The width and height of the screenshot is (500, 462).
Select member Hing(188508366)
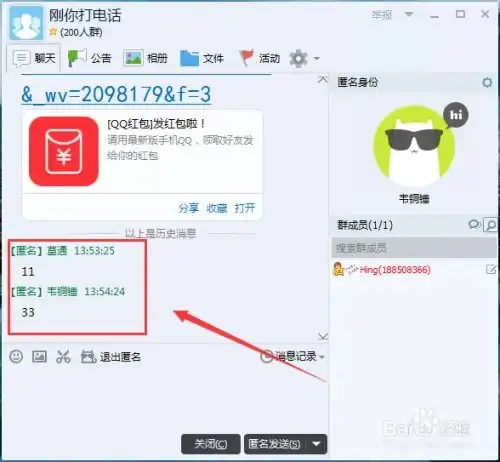pyautogui.click(x=395, y=269)
